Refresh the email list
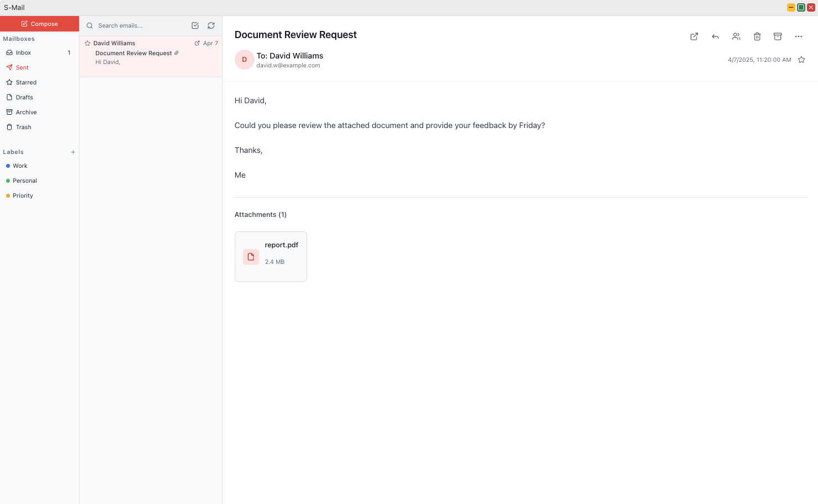The width and height of the screenshot is (818, 504). tap(211, 25)
